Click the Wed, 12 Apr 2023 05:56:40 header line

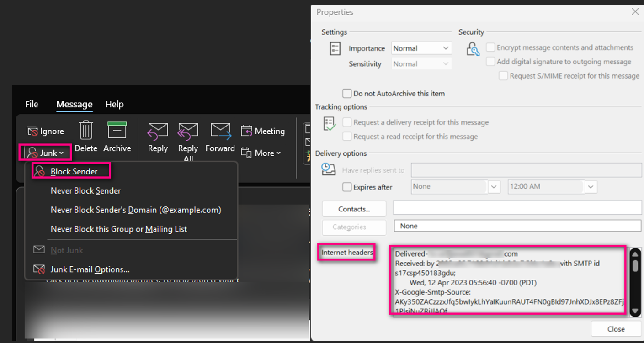point(473,283)
